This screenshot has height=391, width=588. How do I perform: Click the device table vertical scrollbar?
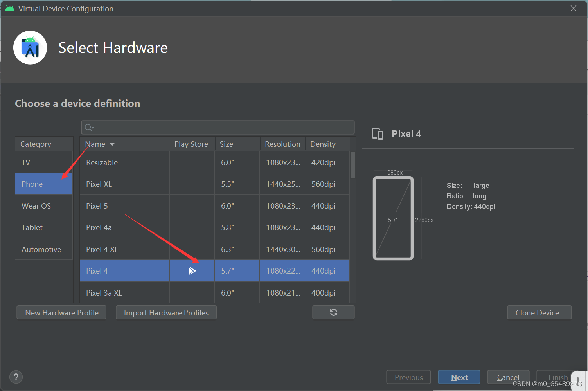pos(353,165)
